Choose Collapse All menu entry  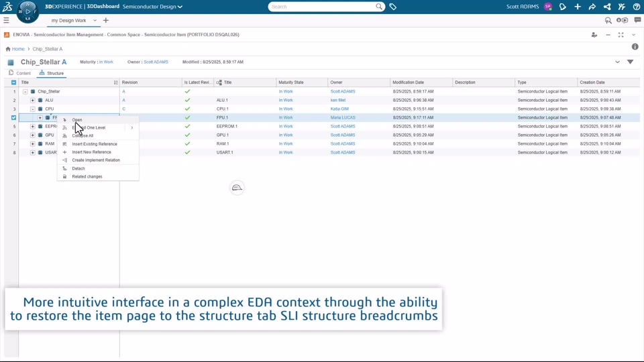point(98,136)
